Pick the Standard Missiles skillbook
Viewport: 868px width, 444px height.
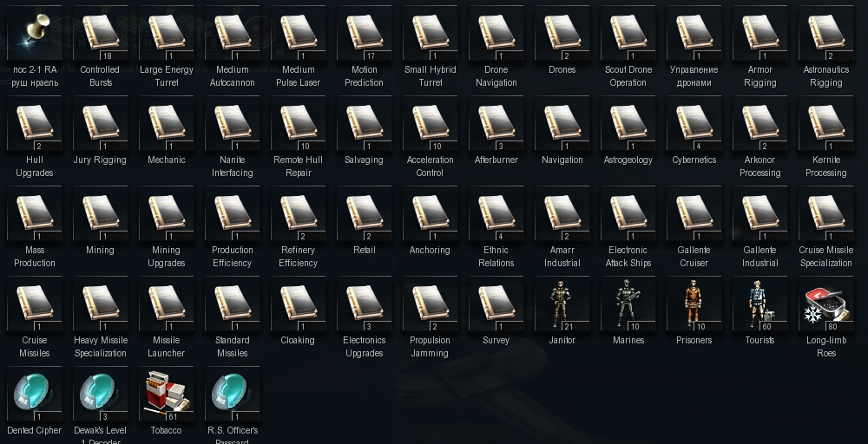(233, 303)
